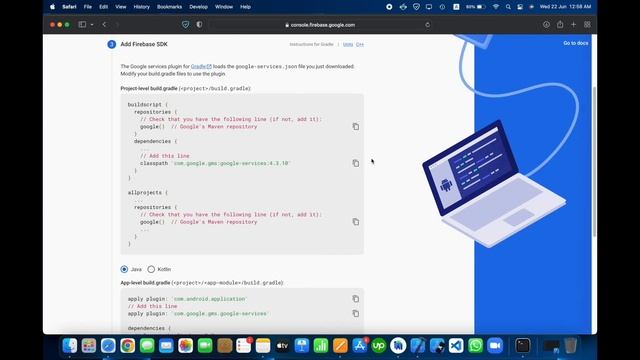
Task: Open Apple TV from the Dock
Action: click(x=282, y=346)
